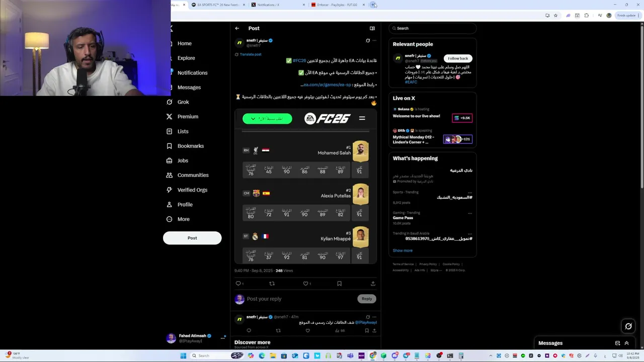The height and width of the screenshot is (362, 644).
Task: Open account menu dots beside Fahad Atimsah
Action: point(222,338)
